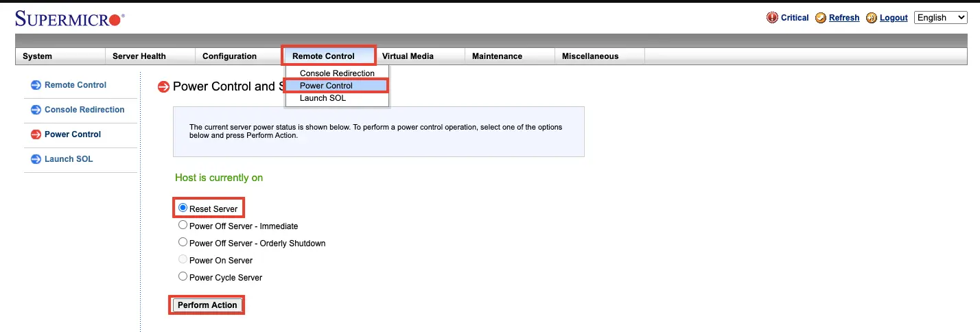
Task: Click the power status description text box
Action: pos(379,132)
